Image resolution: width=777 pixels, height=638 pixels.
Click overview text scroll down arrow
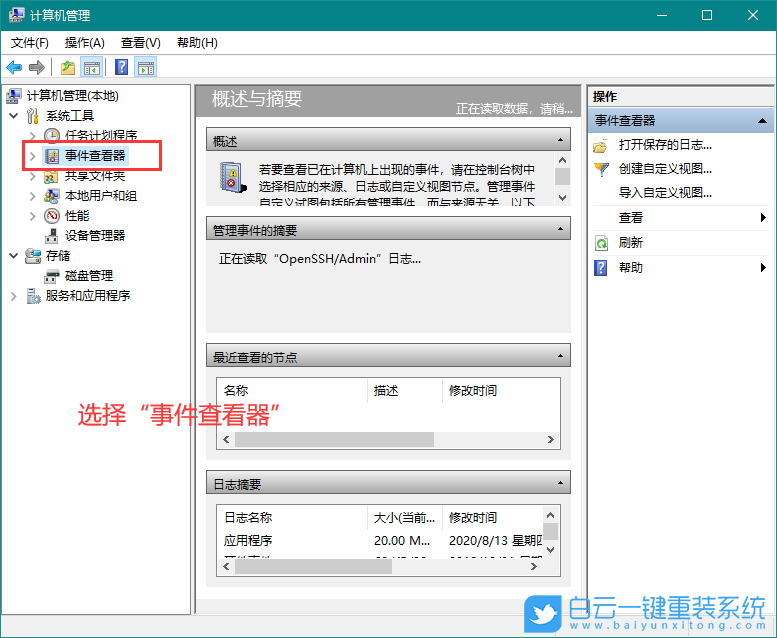click(x=562, y=198)
